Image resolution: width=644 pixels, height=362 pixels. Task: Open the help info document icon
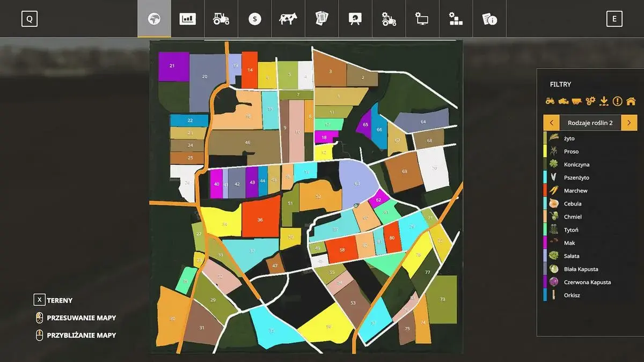click(x=489, y=19)
